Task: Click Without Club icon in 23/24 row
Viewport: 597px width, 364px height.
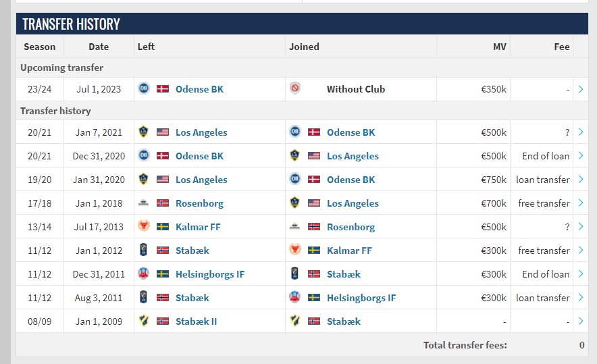Action: pos(295,88)
